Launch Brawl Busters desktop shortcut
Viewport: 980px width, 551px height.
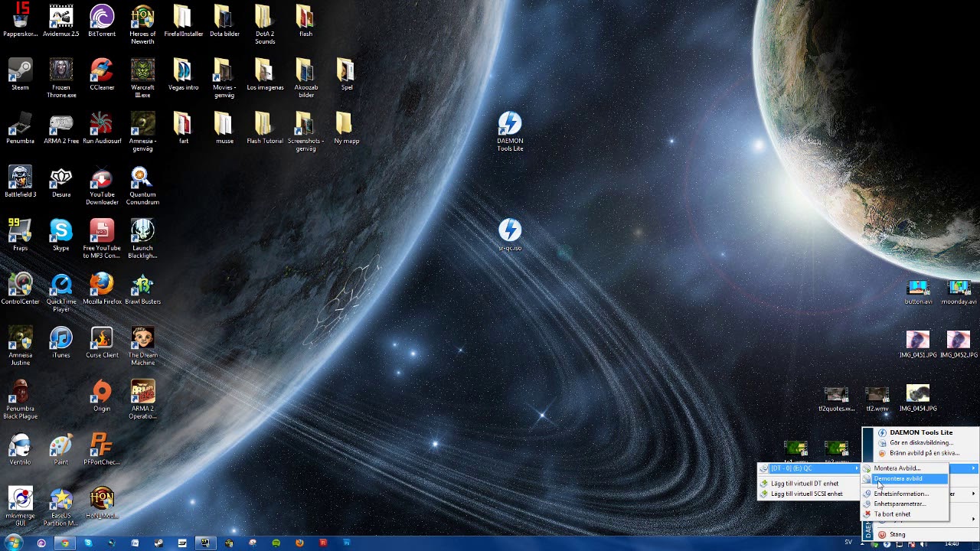coord(142,289)
